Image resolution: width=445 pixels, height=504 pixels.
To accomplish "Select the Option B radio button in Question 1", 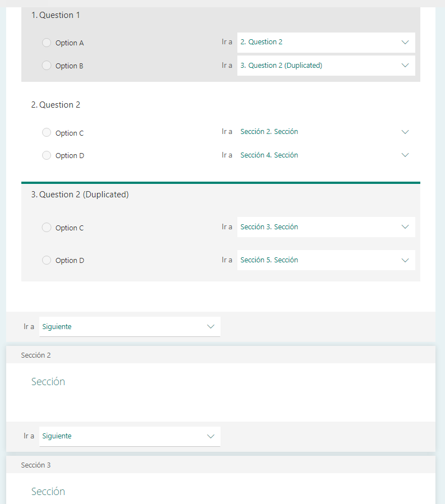I will point(47,66).
